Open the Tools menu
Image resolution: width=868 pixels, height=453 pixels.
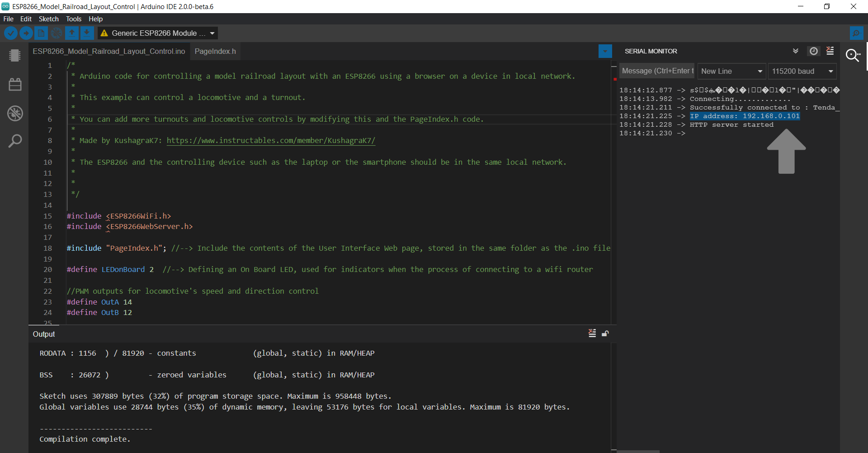[74, 19]
